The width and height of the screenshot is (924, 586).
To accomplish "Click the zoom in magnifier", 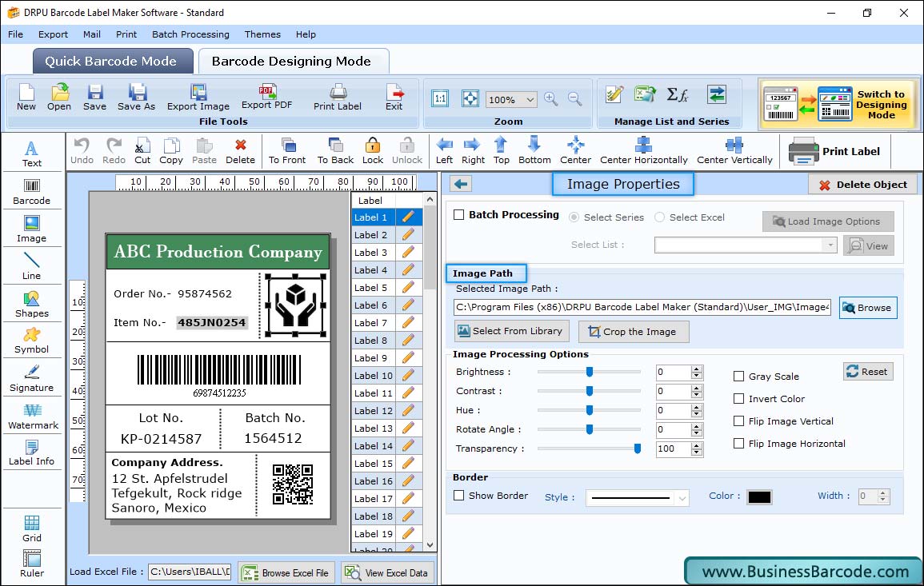I will pos(551,99).
